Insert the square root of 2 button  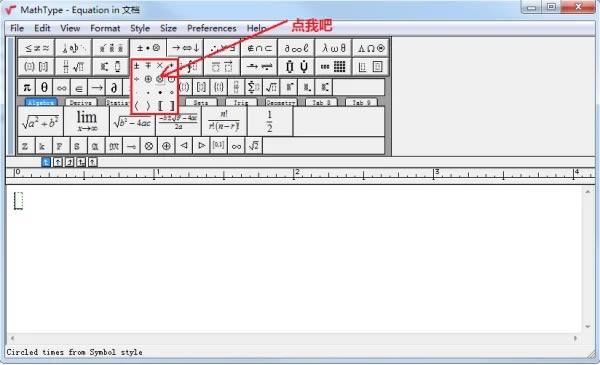[x=254, y=146]
